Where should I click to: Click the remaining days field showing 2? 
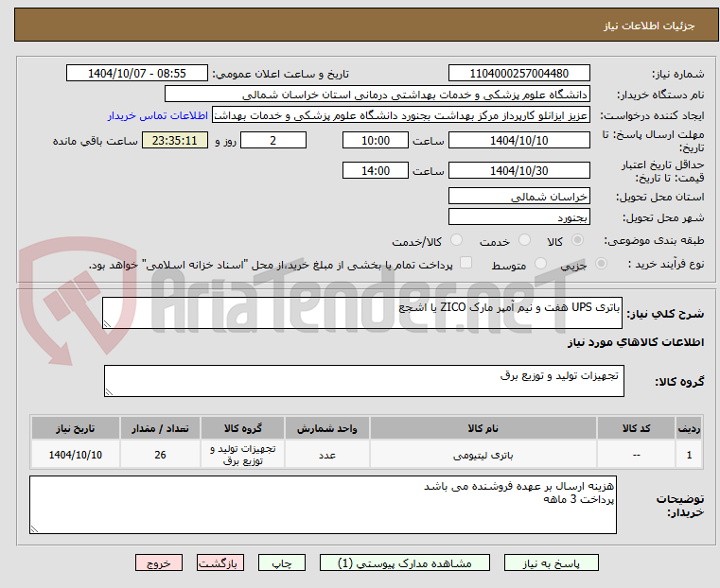[x=273, y=140]
